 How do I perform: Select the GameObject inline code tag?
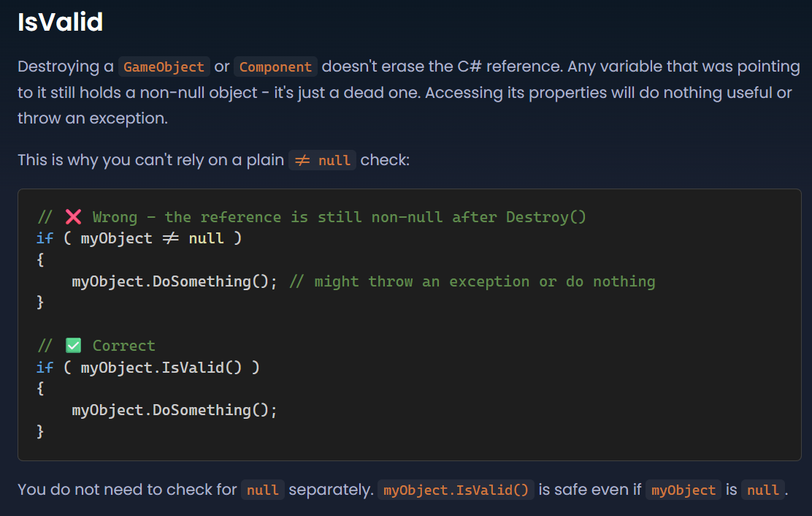[x=164, y=67]
